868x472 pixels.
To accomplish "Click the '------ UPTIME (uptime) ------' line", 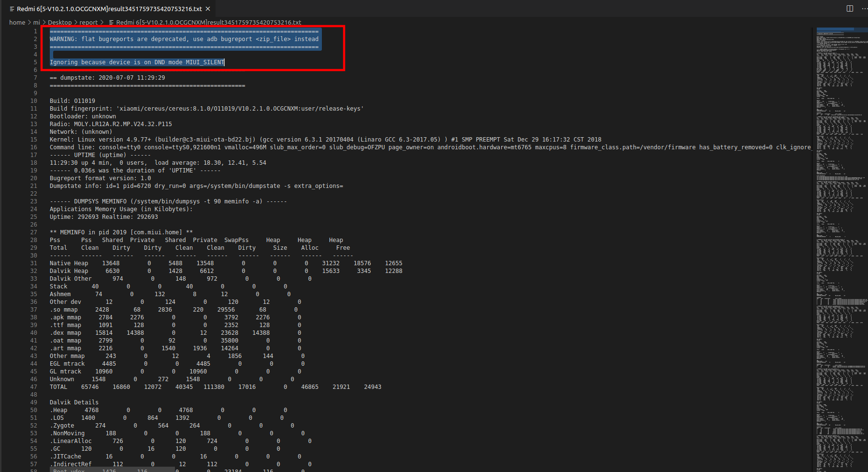I will tap(100, 155).
